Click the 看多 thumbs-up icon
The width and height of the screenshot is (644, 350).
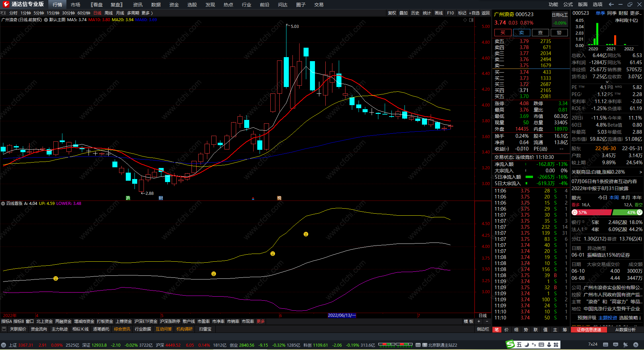[575, 213]
